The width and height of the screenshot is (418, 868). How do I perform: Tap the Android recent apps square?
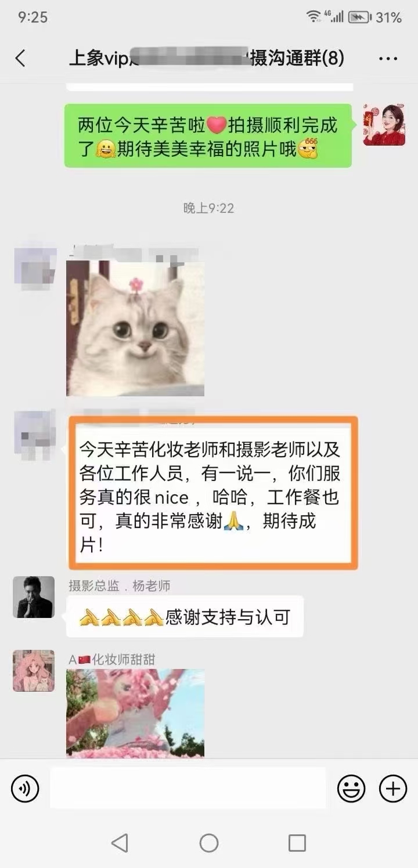297,842
